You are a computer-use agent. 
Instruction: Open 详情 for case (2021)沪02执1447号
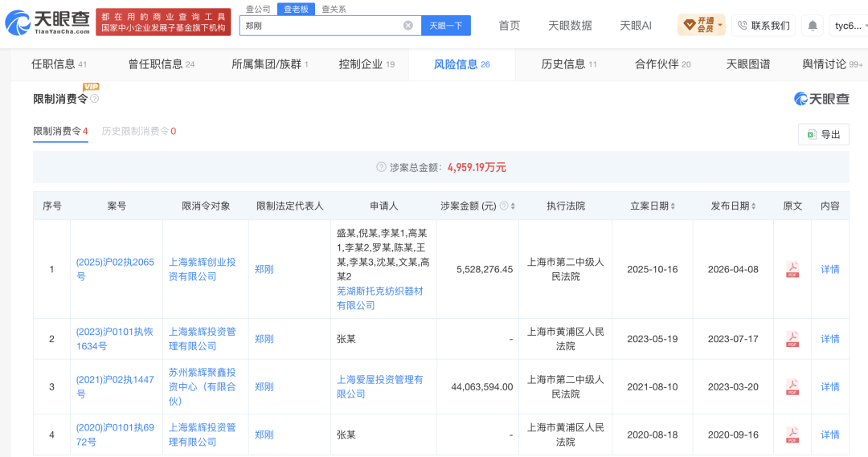829,387
